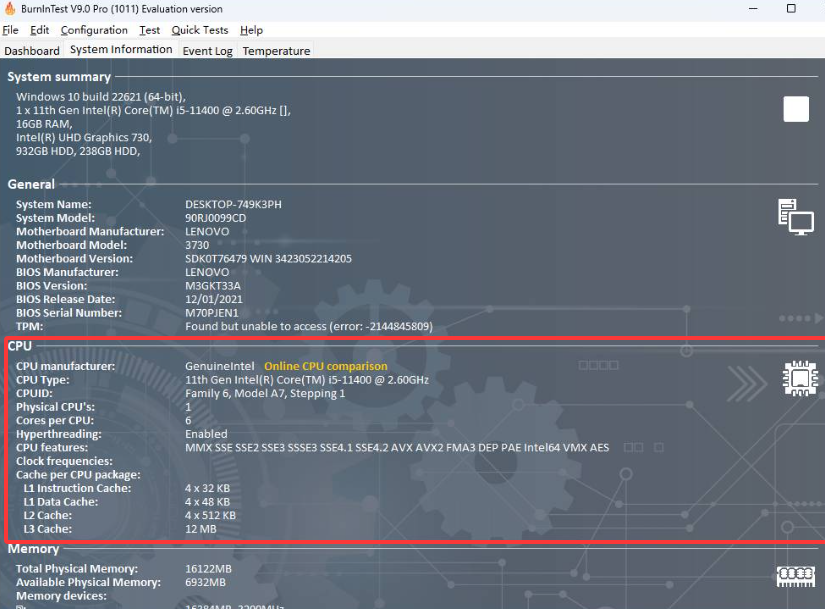The width and height of the screenshot is (825, 609).
Task: Click the Intel(R) UHD Graphics 730 line
Action: (84, 137)
